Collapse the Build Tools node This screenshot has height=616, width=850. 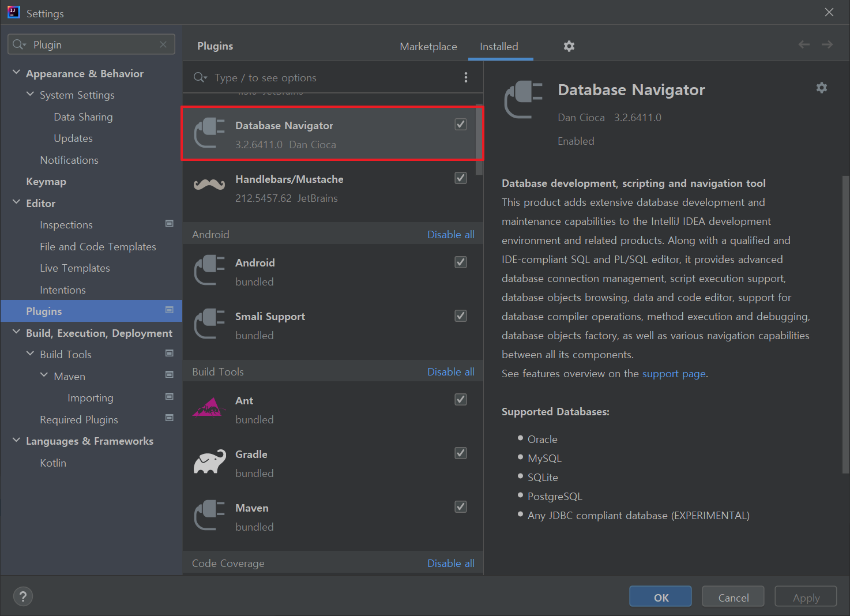coord(30,354)
